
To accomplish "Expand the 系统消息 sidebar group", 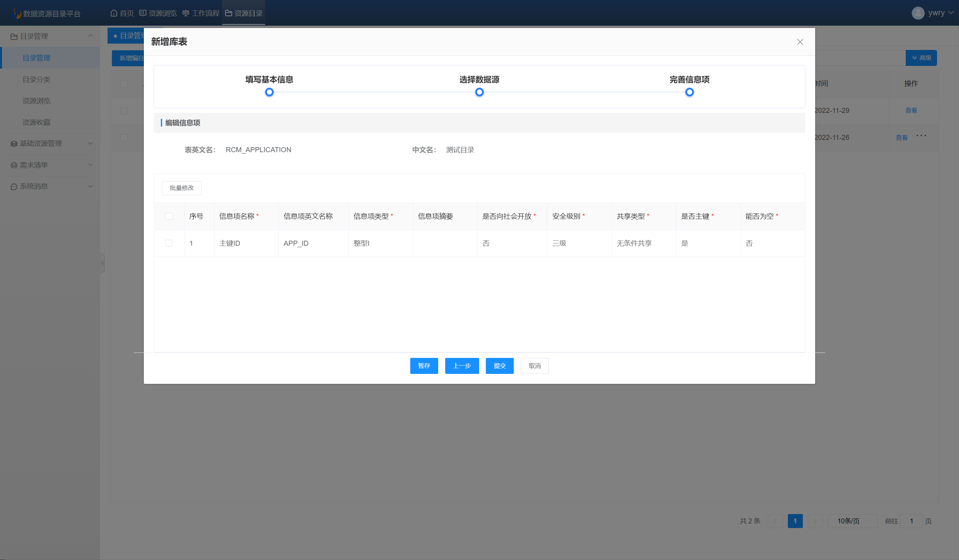I will pos(91,186).
